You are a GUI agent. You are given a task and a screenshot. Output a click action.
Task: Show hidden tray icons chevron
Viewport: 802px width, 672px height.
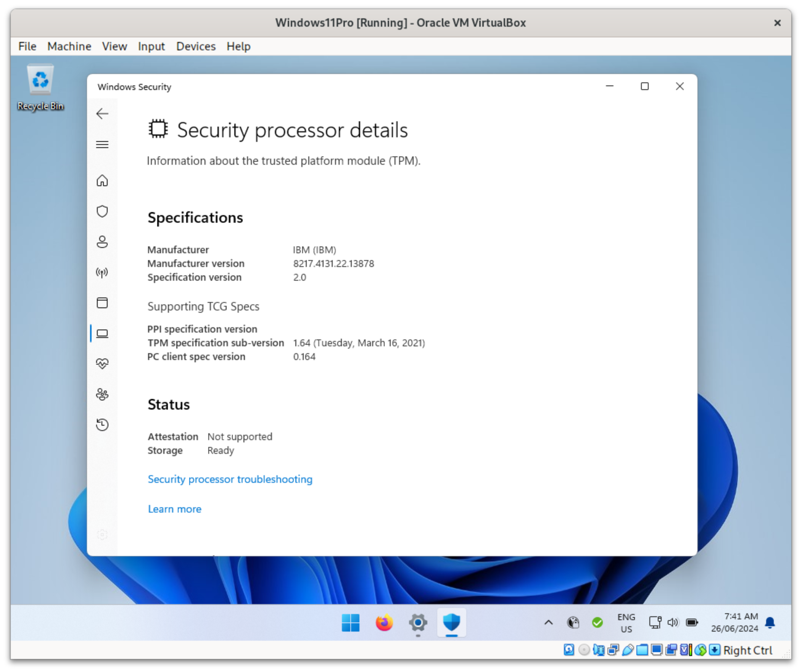pyautogui.click(x=548, y=623)
